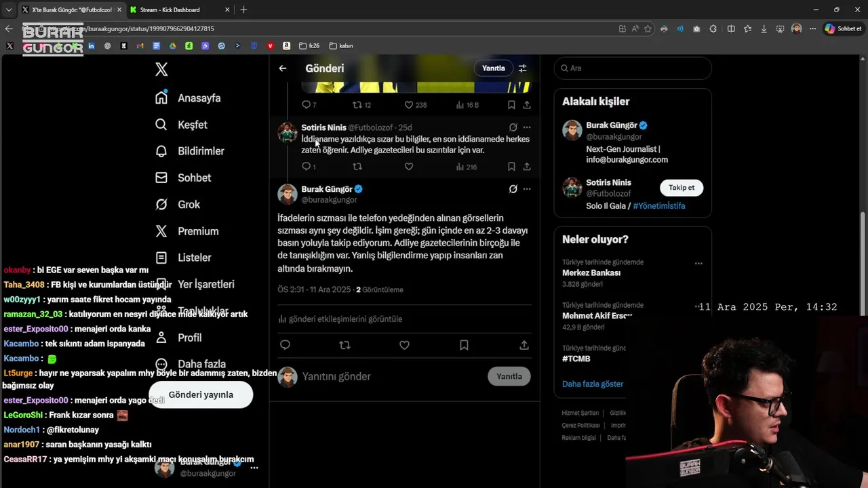Open reply sorting filter icon
Image resolution: width=868 pixels, height=488 pixels.
coord(523,68)
